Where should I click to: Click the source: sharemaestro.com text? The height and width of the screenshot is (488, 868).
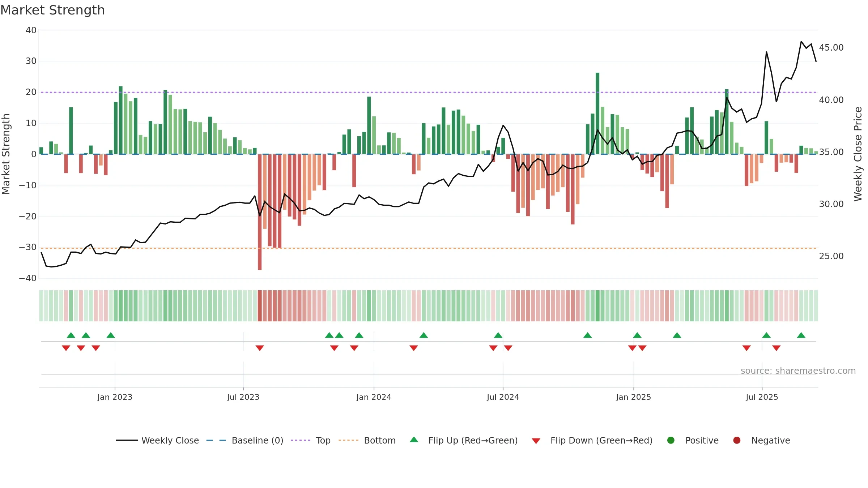[x=798, y=371]
